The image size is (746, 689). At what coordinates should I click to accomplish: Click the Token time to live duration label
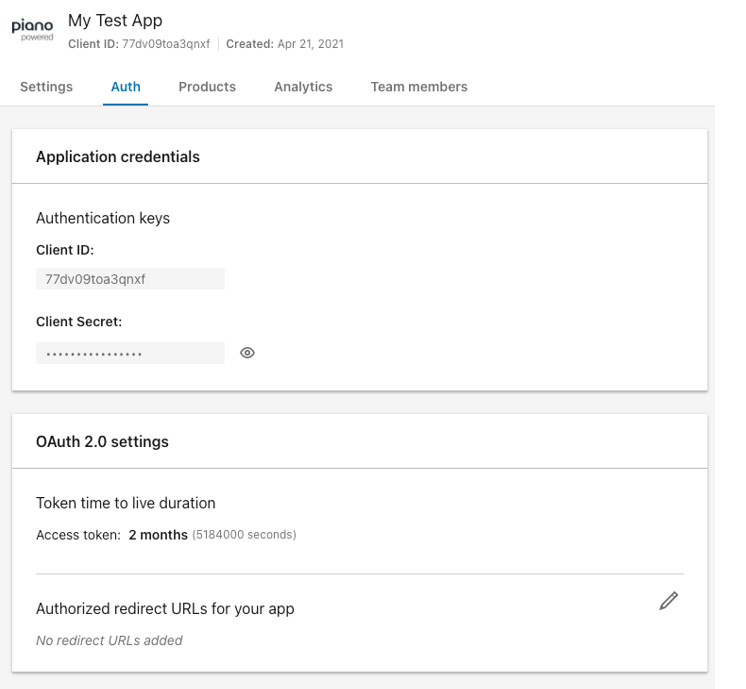coord(126,503)
